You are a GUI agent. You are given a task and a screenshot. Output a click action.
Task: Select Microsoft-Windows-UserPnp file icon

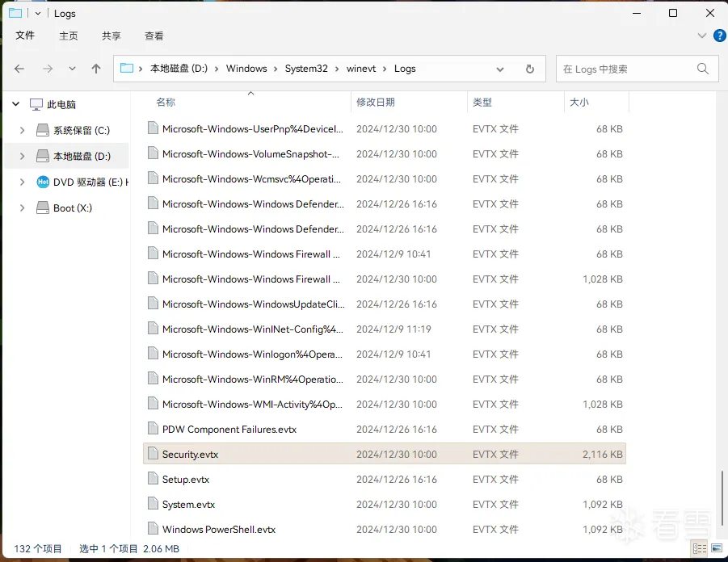click(153, 128)
